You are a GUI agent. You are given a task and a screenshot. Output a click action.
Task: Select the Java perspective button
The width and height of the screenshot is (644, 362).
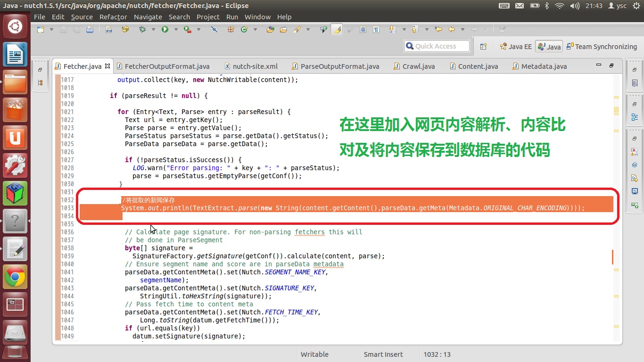[x=549, y=46]
